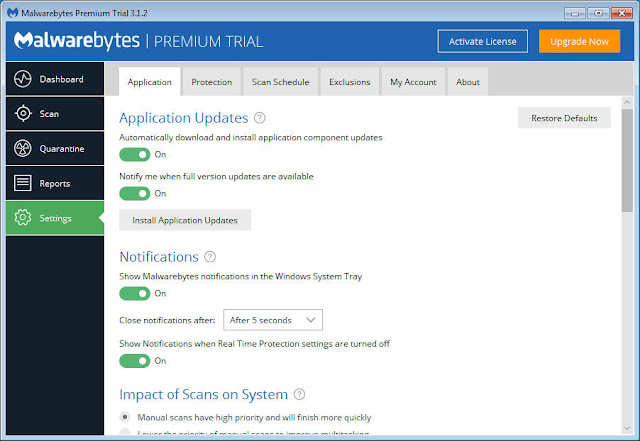Screen dimensions: 640x441
Task: Click the Application Updates heading
Action: (184, 118)
